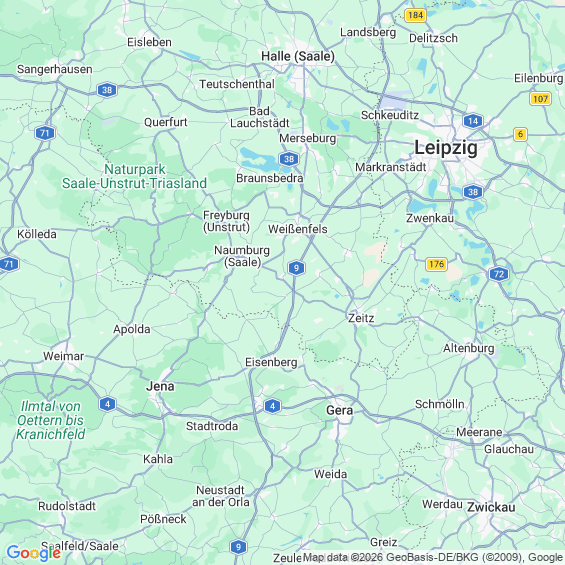Screen dimensions: 565x565
Task: Click the yellow 176 road shield
Action: point(436,264)
